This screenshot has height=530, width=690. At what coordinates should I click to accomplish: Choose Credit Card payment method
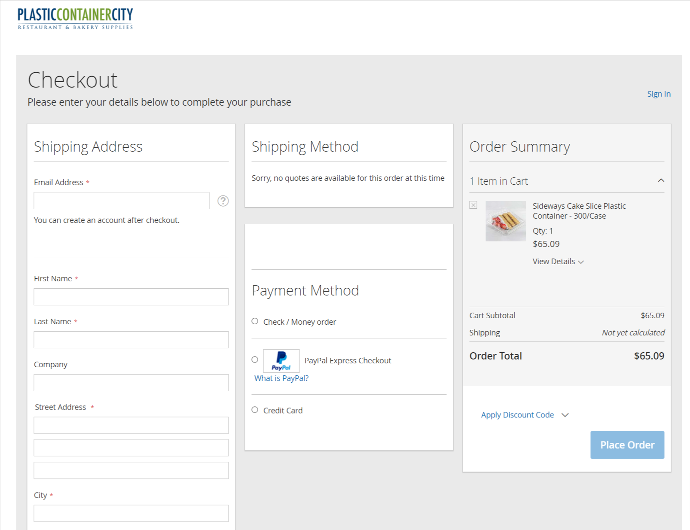tap(255, 410)
